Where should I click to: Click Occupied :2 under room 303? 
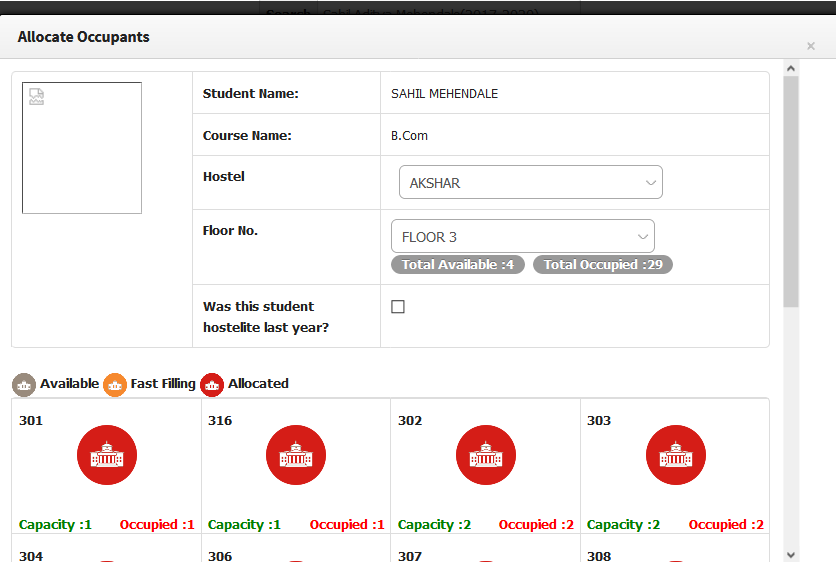tap(726, 525)
